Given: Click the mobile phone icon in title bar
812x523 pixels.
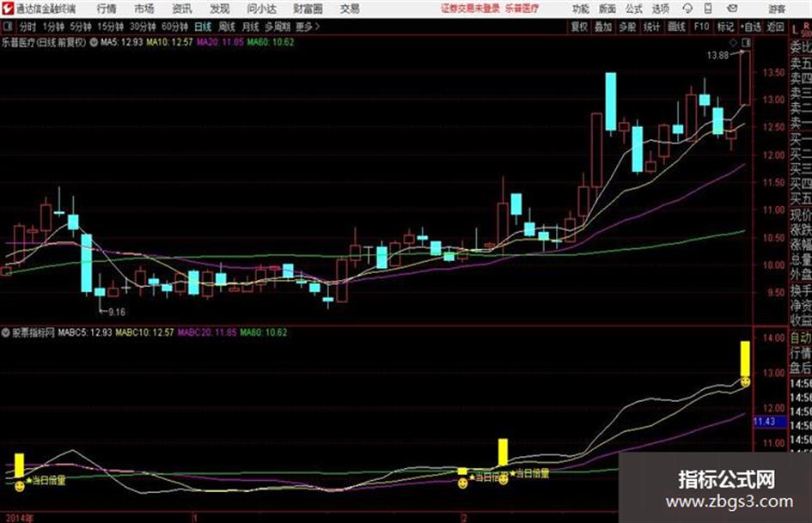Looking at the screenshot, I should tap(708, 9).
